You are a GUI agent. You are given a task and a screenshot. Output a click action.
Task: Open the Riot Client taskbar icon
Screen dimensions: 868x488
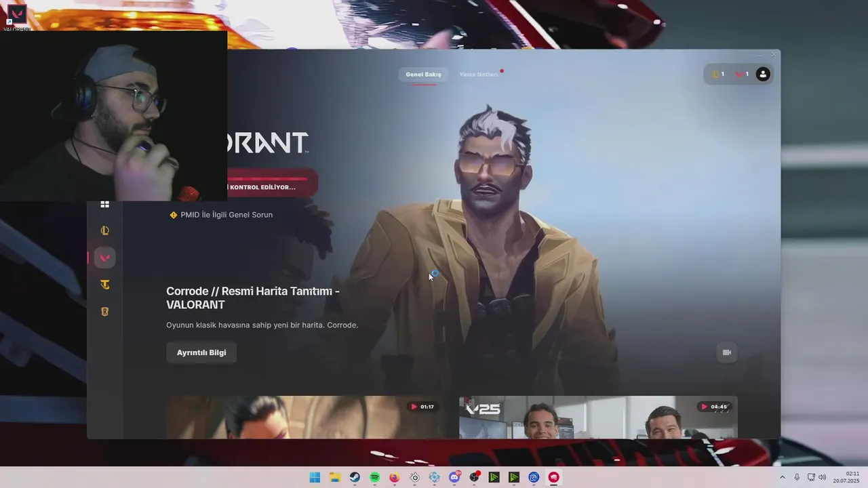554,477
